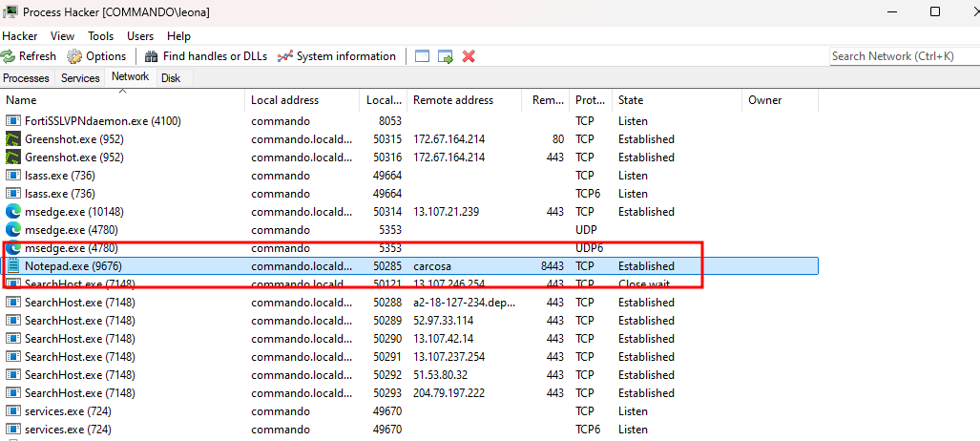The width and height of the screenshot is (980, 441).
Task: Open the Hacker menu
Action: (x=20, y=35)
